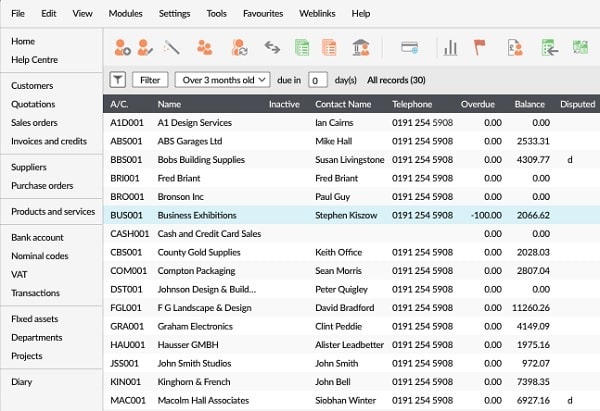Screen dimensions: 600x411
Task: Select the Macolm Hall Associates row
Action: [351, 400]
